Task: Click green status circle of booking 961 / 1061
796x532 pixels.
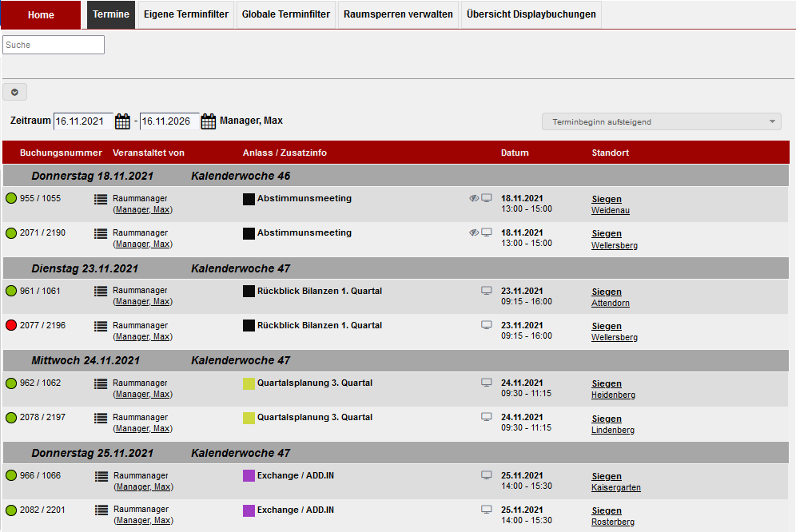Action: coord(11,291)
